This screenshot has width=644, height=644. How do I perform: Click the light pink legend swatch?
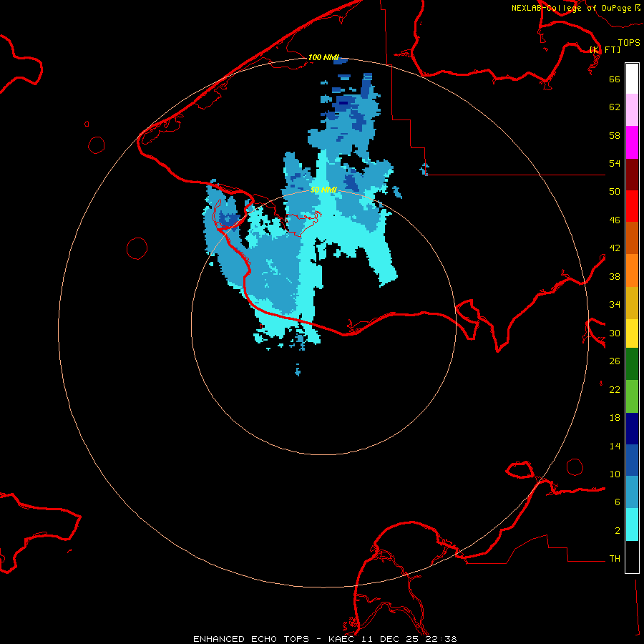(632, 110)
